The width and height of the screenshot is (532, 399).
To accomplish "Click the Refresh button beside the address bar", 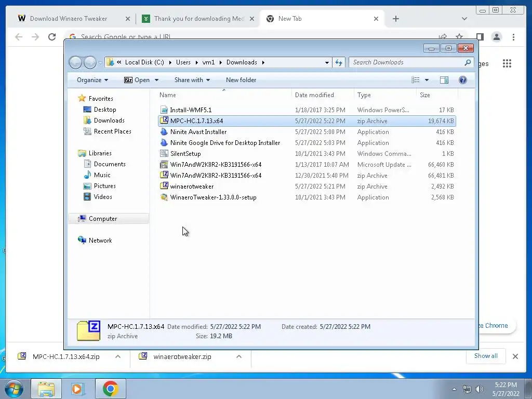I will (x=339, y=62).
